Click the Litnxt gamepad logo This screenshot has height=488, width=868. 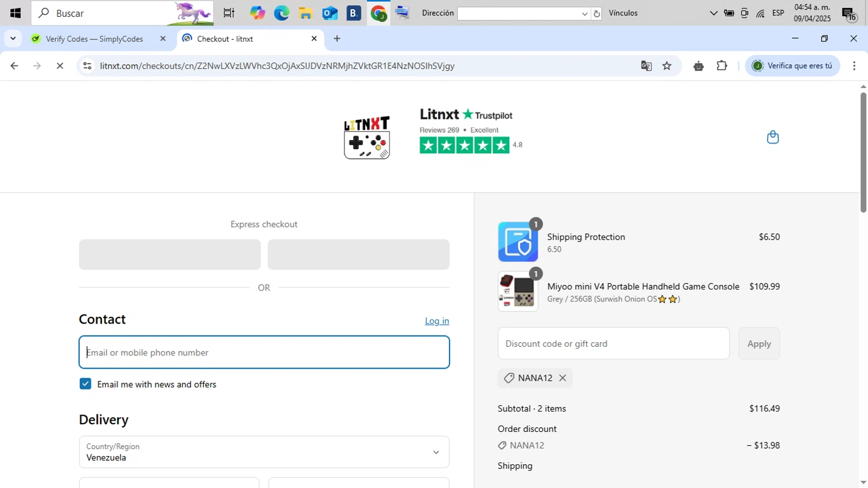click(x=367, y=137)
